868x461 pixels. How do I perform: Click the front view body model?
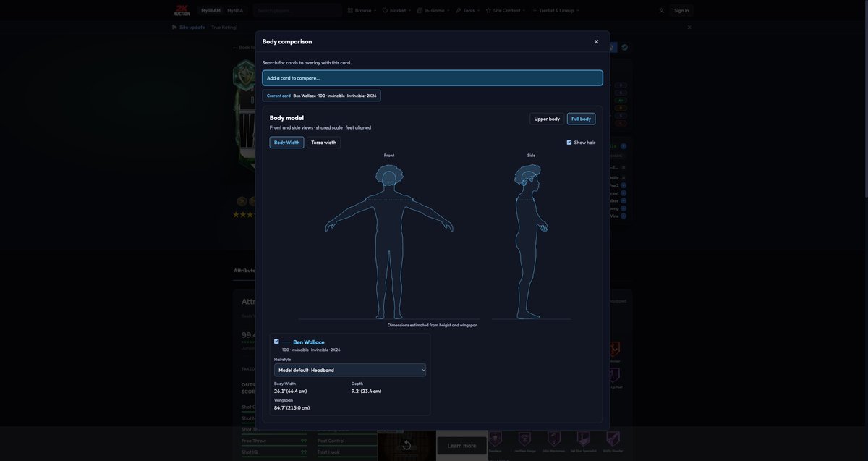point(389,242)
